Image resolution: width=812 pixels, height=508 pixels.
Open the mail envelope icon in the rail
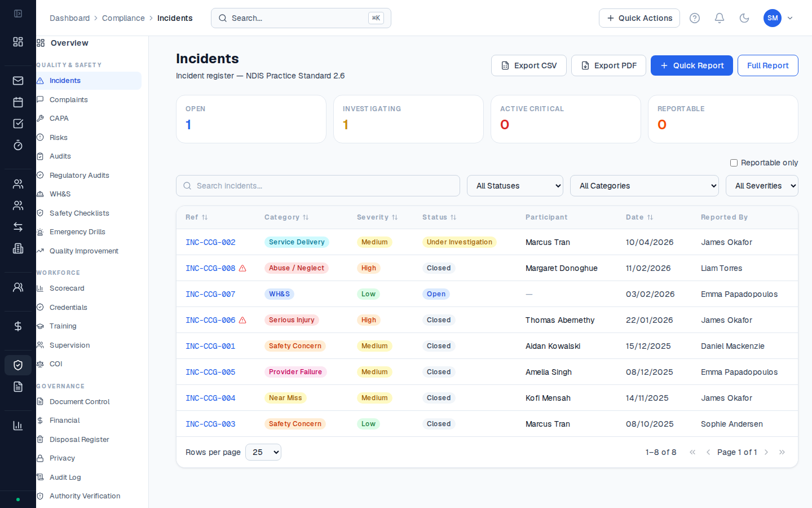pyautogui.click(x=18, y=81)
